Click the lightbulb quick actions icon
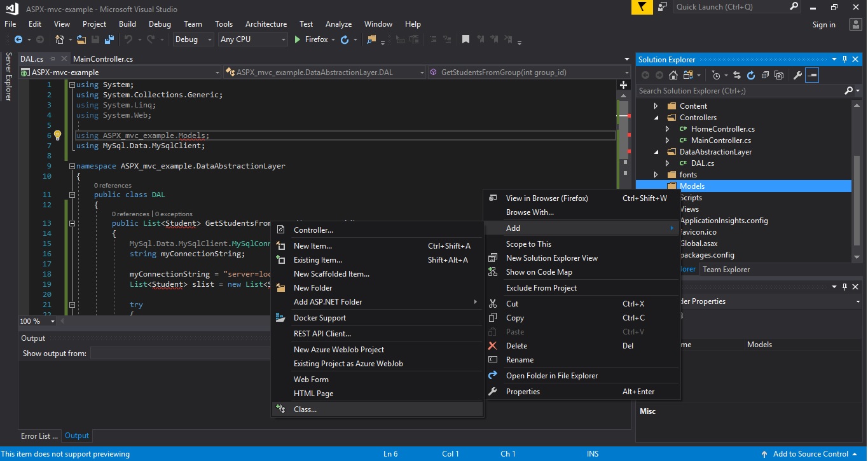Screen dimensions: 868x461 point(57,135)
